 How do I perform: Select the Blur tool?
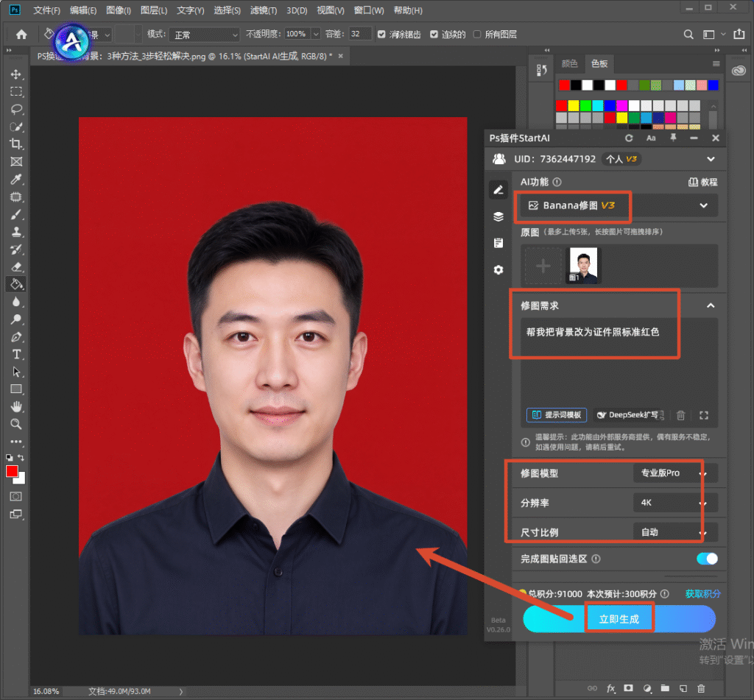[16, 302]
